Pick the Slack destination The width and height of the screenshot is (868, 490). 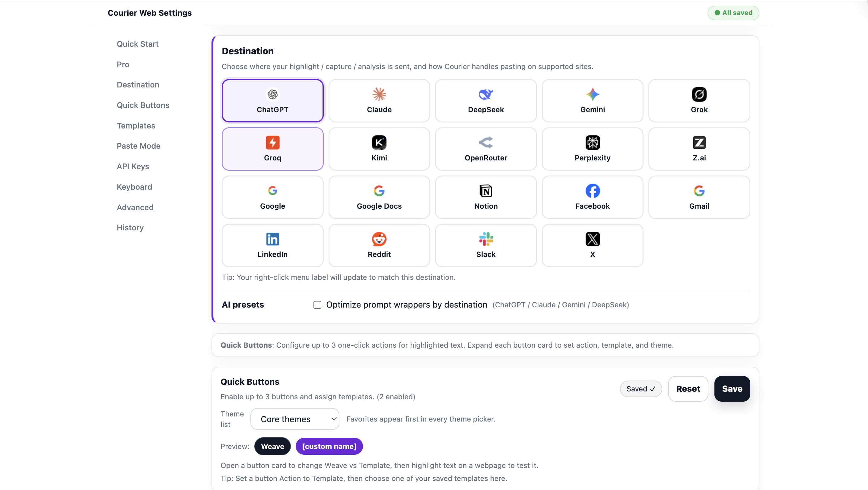(485, 245)
